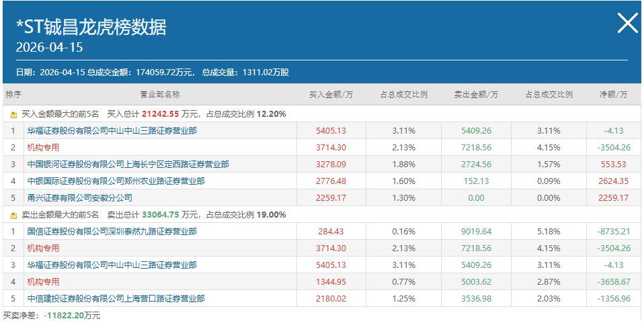The height and width of the screenshot is (321, 644).
Task: Open 中信建投证券股份有限公司上海营口路证券营业部 link
Action: (116, 299)
